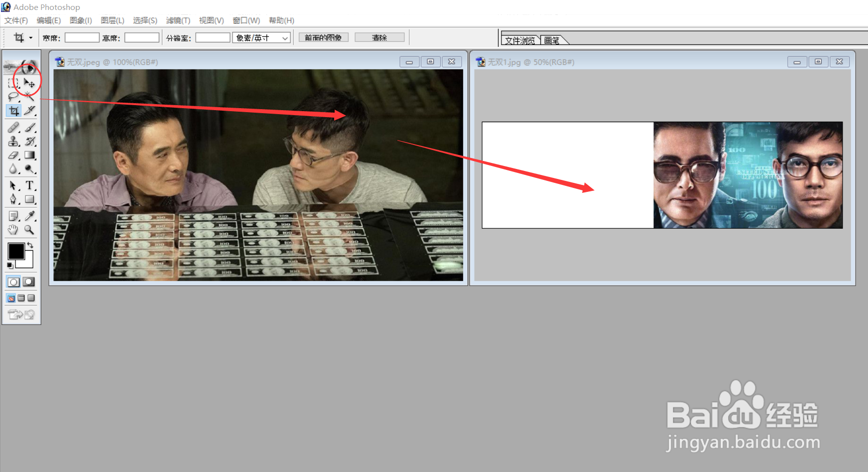Click the foreground black color swatch

point(15,251)
